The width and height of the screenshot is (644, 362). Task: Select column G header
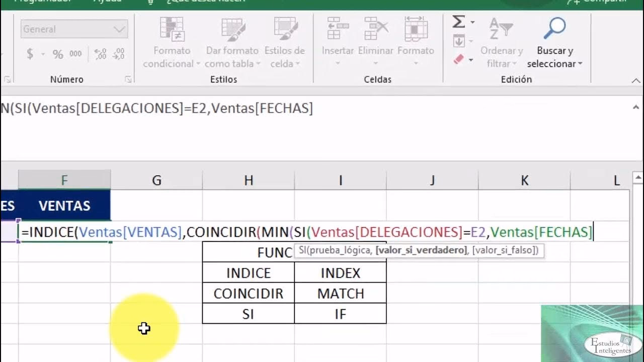(x=156, y=179)
